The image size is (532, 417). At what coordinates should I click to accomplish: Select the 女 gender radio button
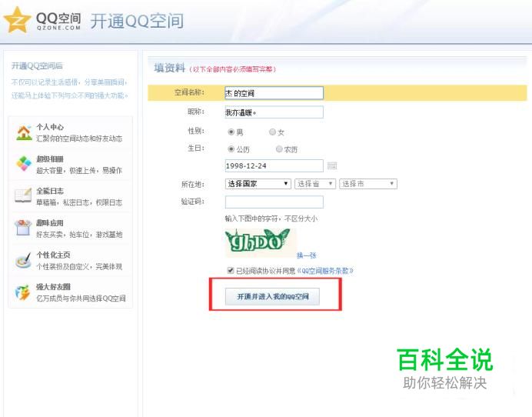272,132
